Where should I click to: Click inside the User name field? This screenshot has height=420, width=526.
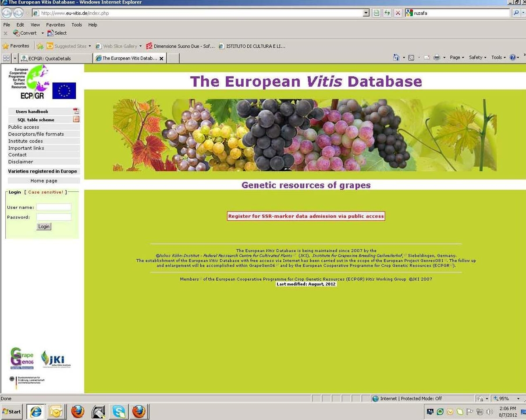pos(54,207)
